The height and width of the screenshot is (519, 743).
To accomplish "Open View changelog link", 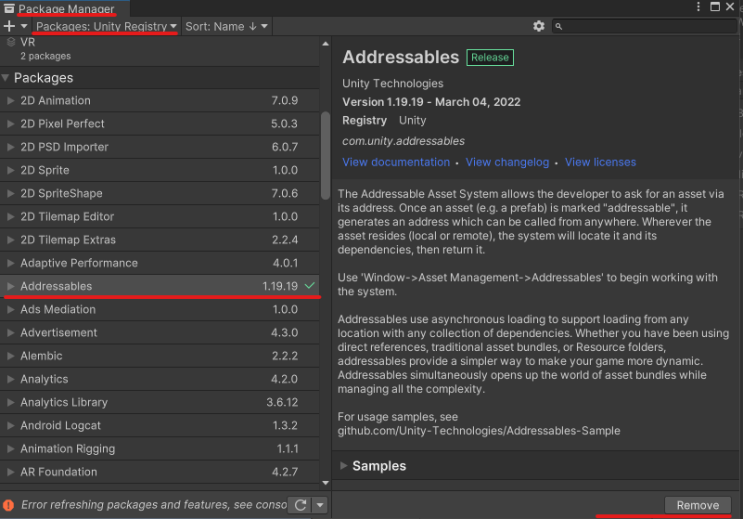I will (507, 162).
